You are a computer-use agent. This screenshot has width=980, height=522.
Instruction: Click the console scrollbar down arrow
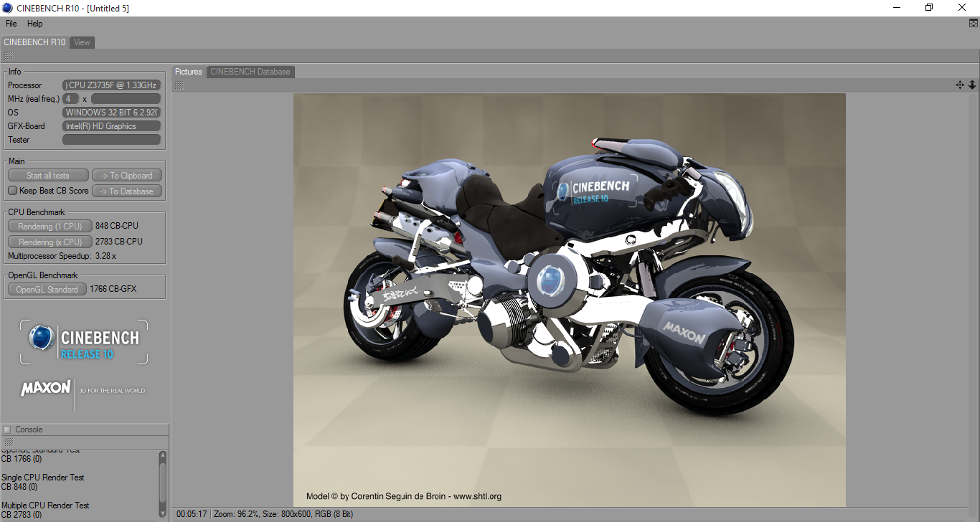tap(163, 515)
